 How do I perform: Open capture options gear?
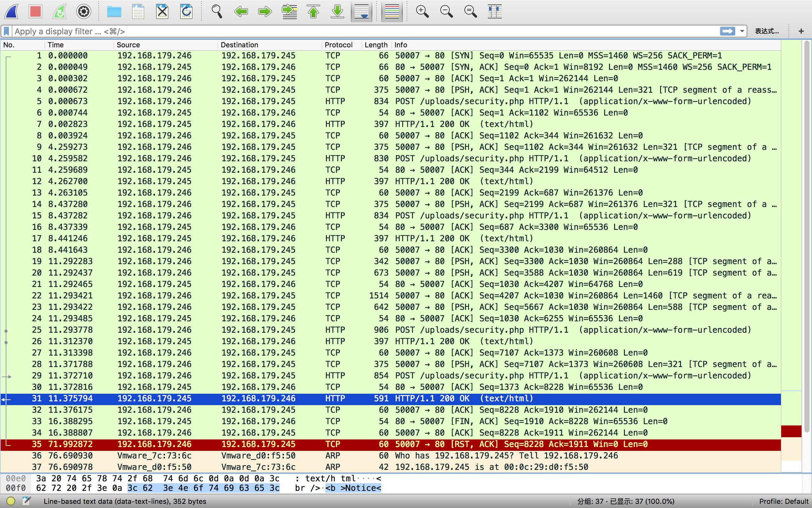83,11
